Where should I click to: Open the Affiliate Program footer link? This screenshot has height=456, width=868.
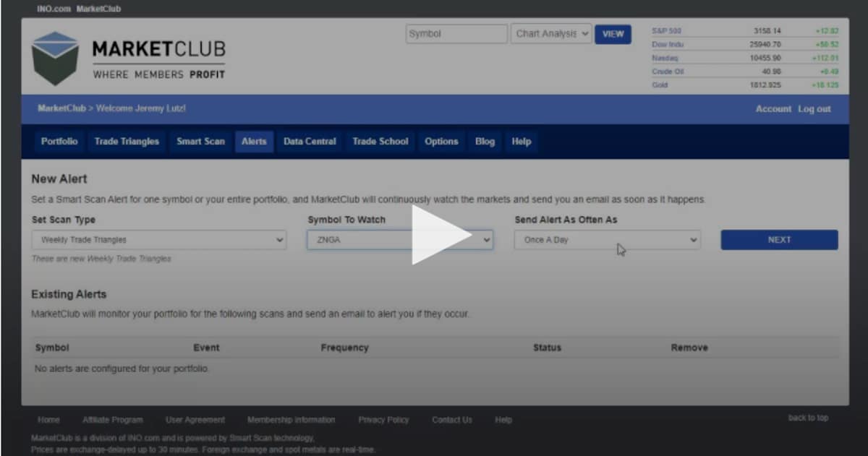[x=113, y=420]
